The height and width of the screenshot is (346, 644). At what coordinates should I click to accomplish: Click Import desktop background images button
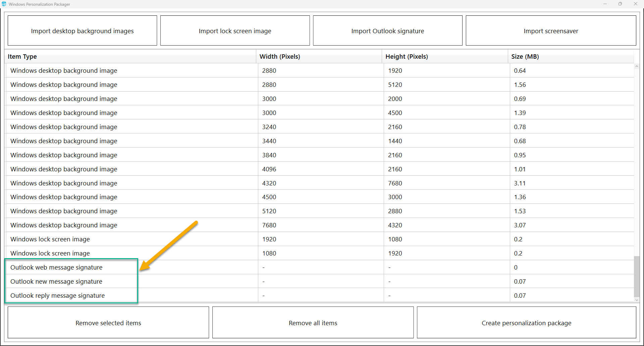82,31
